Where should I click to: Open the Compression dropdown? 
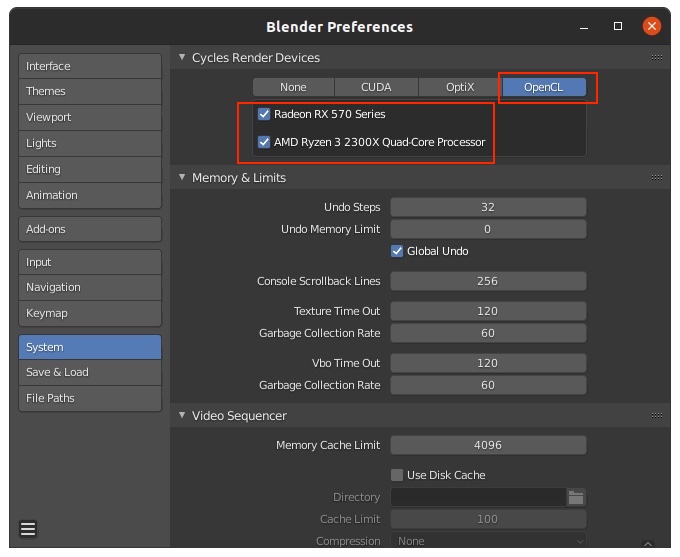(488, 541)
